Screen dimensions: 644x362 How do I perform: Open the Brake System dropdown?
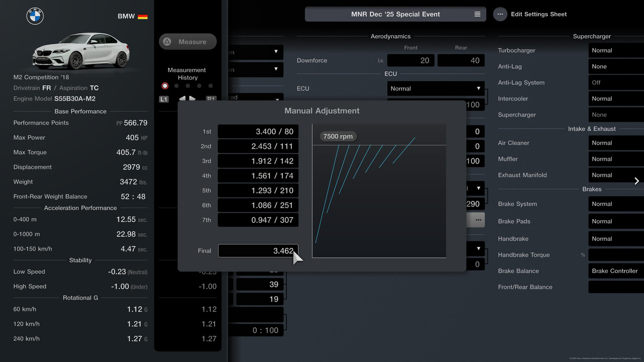coord(616,204)
